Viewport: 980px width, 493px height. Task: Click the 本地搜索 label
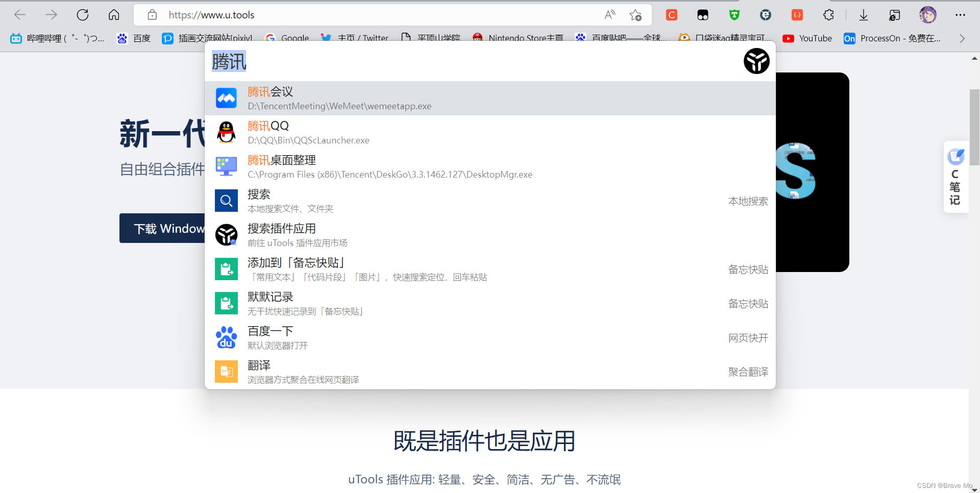point(748,201)
